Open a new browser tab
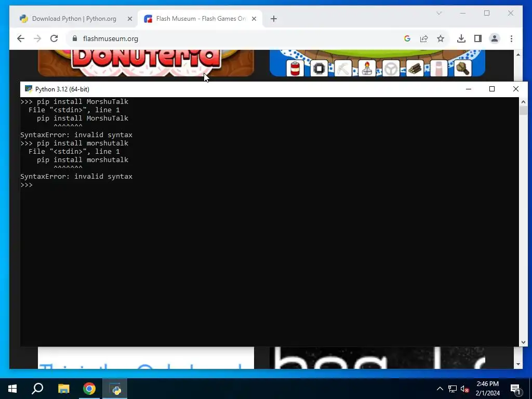The height and width of the screenshot is (399, 532). coord(274,19)
